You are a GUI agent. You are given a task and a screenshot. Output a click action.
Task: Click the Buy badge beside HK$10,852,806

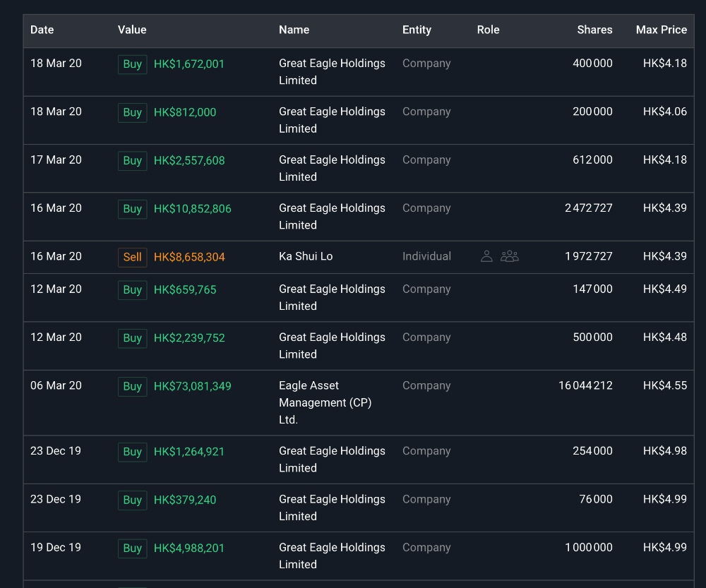(x=132, y=209)
